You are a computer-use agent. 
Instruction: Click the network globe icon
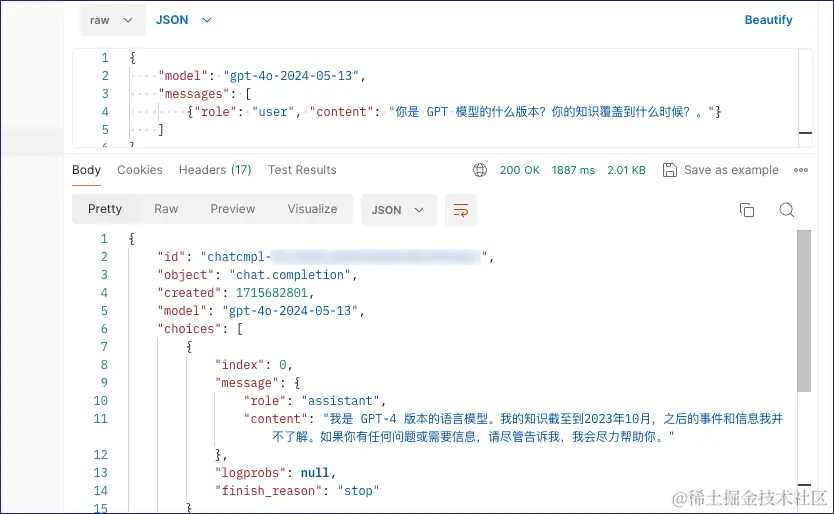[480, 170]
